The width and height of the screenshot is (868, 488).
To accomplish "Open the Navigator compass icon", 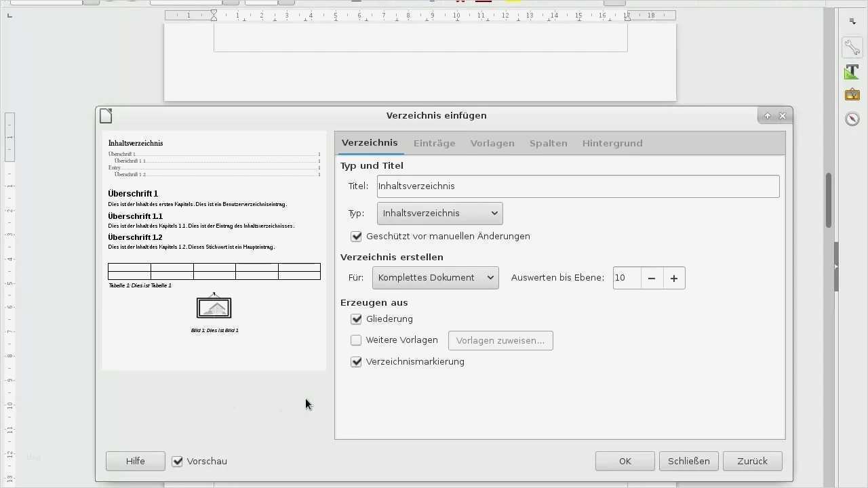I will coord(852,118).
